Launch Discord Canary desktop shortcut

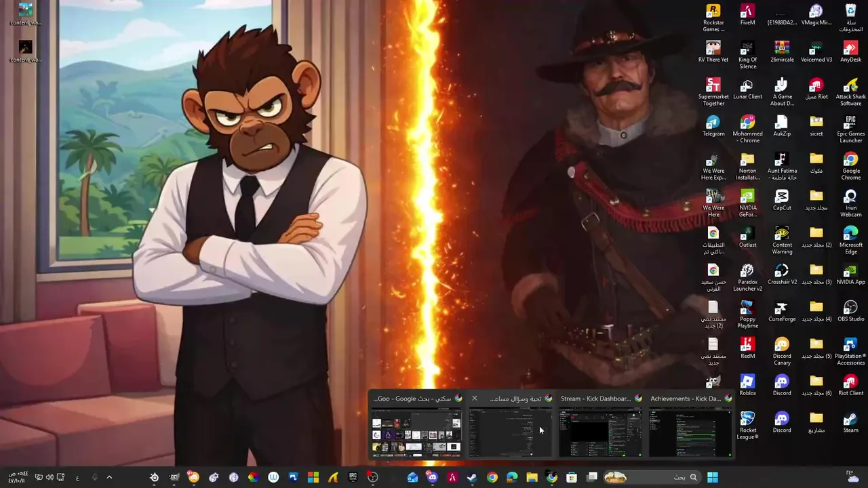pyautogui.click(x=782, y=352)
